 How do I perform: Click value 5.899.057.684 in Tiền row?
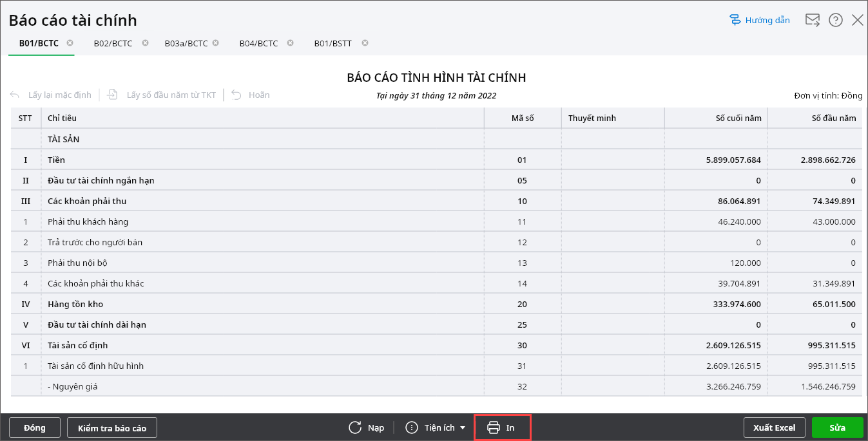point(733,160)
